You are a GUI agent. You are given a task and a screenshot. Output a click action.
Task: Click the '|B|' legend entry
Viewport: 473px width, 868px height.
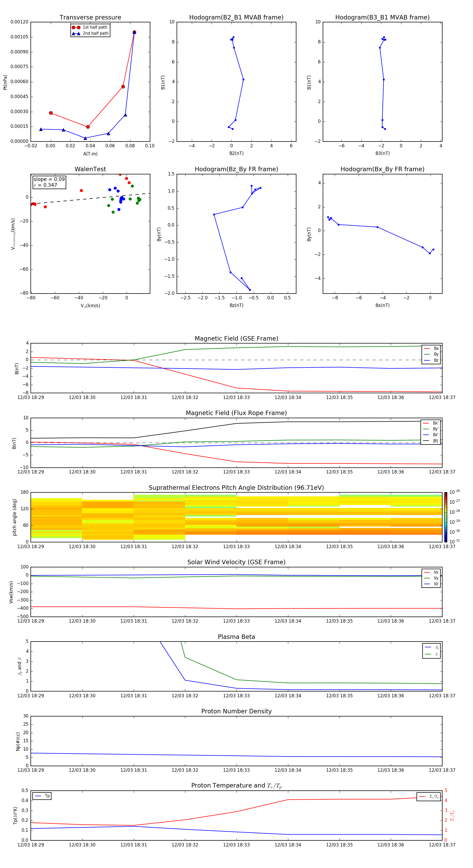point(431,441)
